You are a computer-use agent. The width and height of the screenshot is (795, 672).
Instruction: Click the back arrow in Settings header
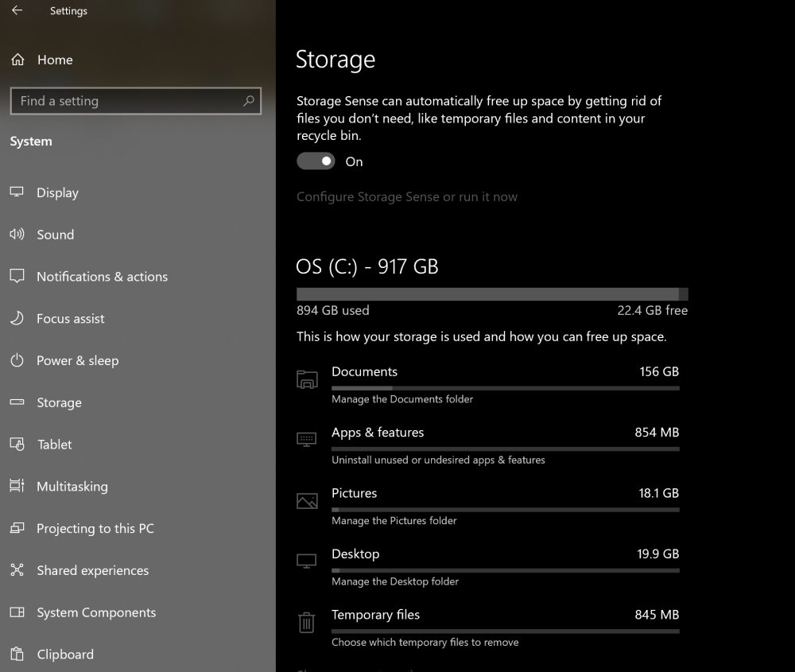pos(17,11)
